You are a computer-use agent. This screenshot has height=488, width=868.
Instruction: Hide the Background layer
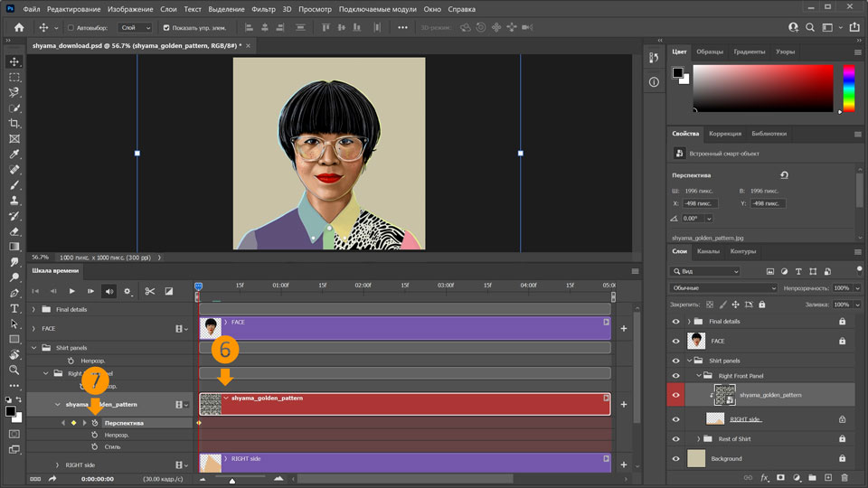click(675, 458)
